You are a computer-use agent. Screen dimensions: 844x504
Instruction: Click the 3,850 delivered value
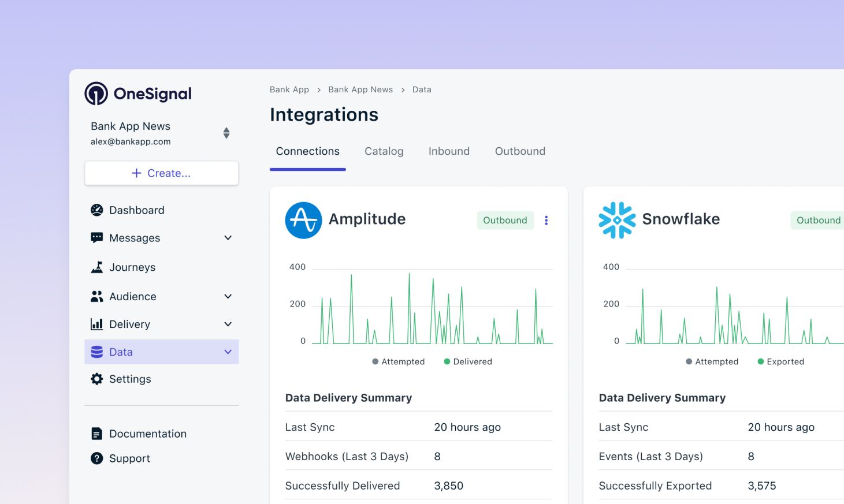449,486
